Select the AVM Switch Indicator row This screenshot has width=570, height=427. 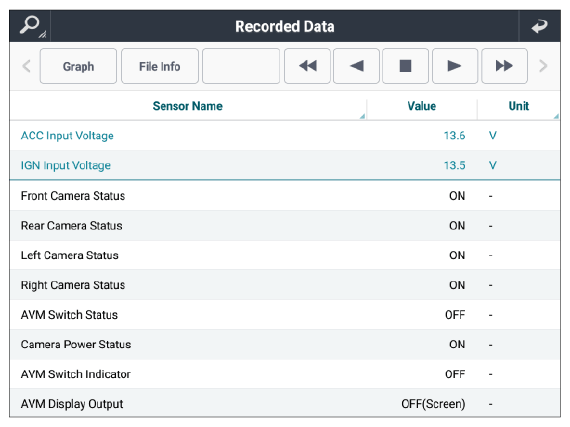285,374
